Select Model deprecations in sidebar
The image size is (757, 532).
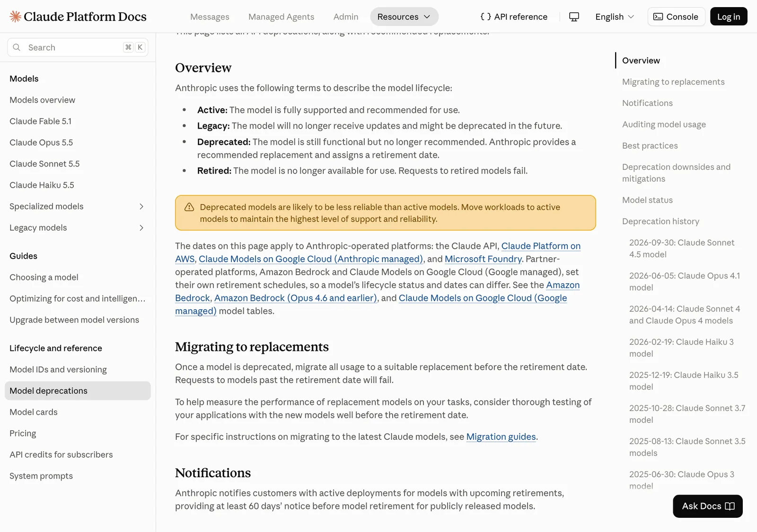78,391
